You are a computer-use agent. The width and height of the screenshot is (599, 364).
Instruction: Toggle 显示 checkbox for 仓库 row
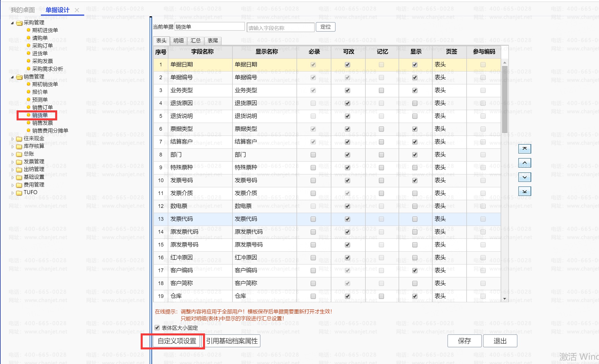[415, 296]
